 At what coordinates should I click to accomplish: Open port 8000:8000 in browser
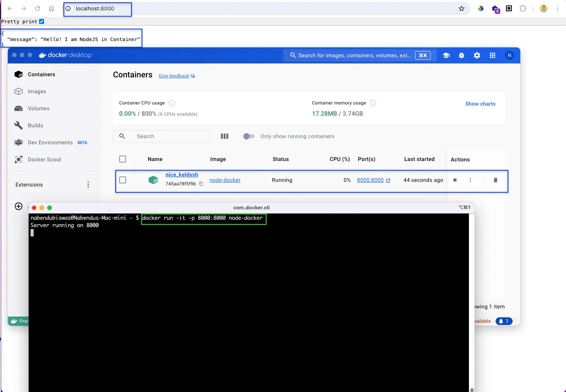click(x=374, y=180)
